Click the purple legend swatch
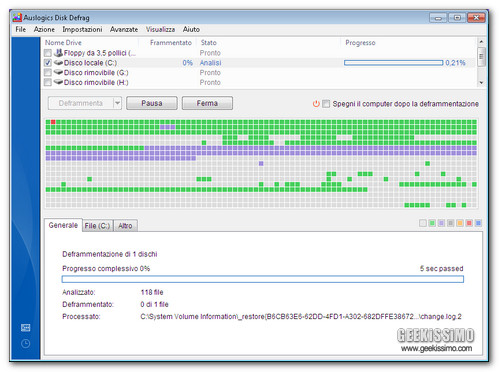 441,223
